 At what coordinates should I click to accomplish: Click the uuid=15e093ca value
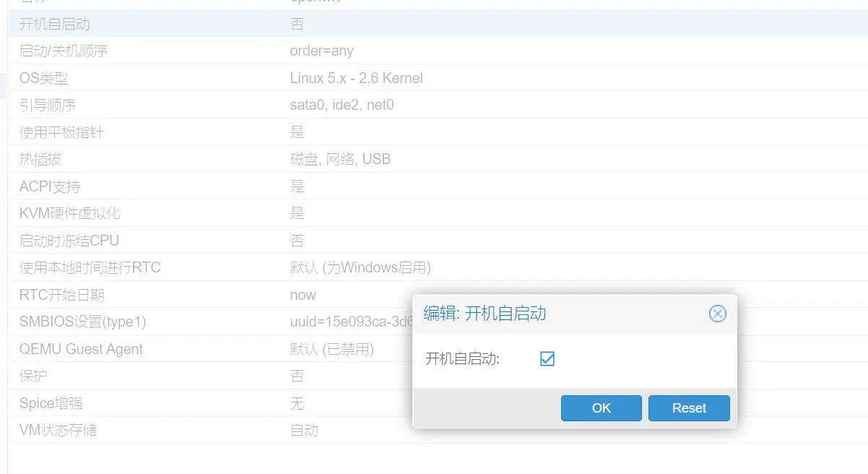click(x=351, y=322)
